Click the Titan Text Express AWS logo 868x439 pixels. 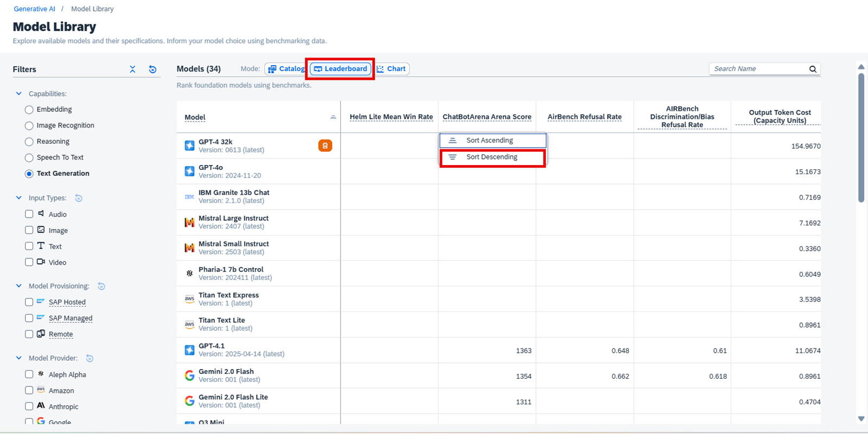tap(189, 299)
